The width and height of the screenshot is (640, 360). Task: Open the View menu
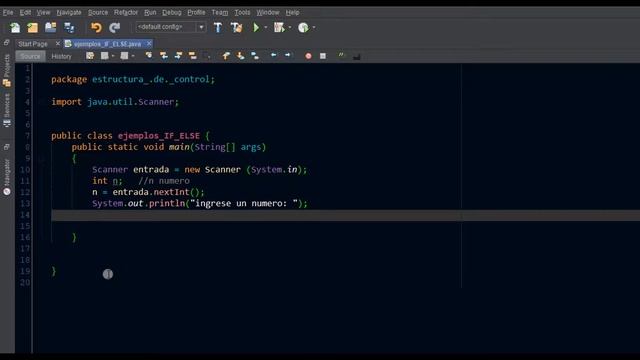(43, 12)
